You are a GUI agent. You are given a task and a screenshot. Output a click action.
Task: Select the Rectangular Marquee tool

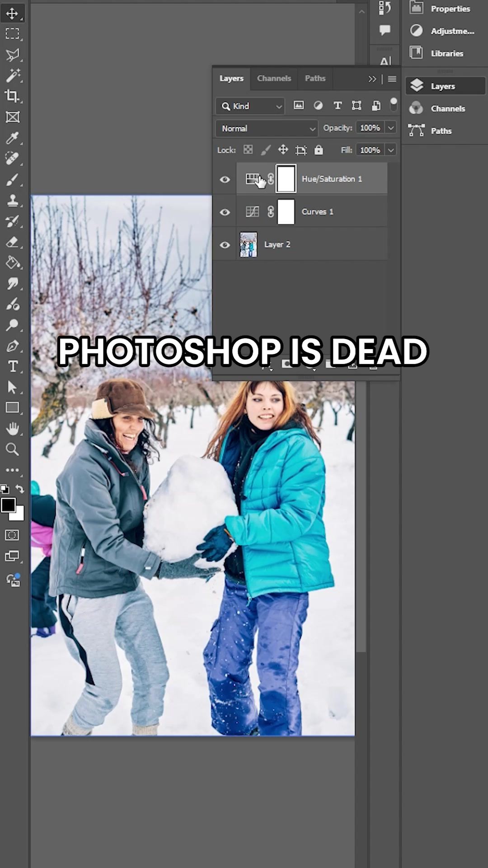coord(12,34)
